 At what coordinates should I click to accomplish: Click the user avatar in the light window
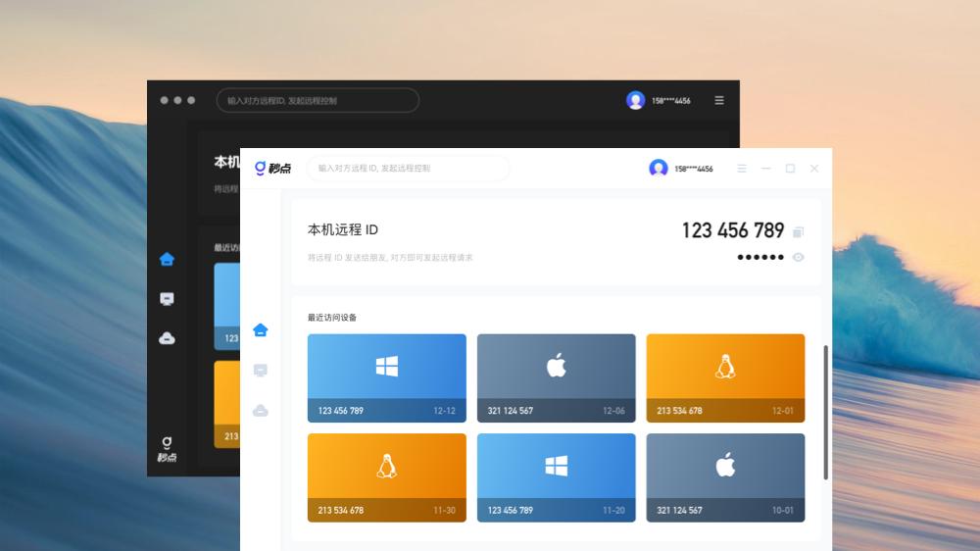pos(659,169)
